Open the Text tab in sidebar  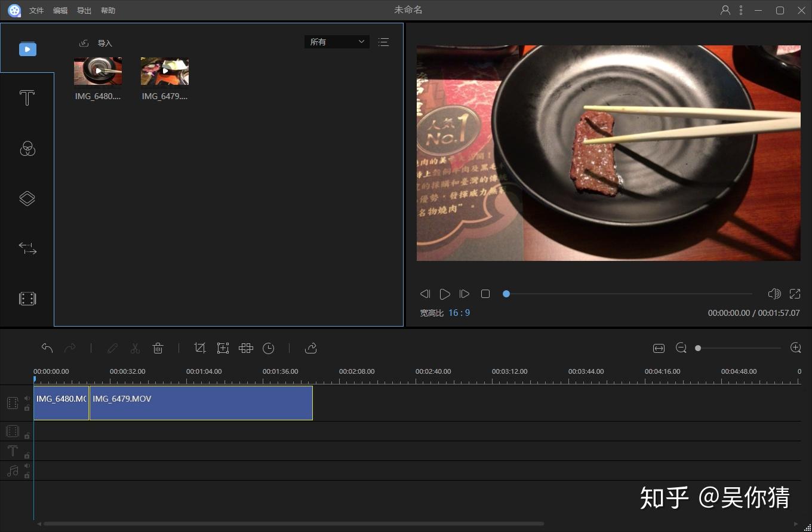pyautogui.click(x=27, y=98)
